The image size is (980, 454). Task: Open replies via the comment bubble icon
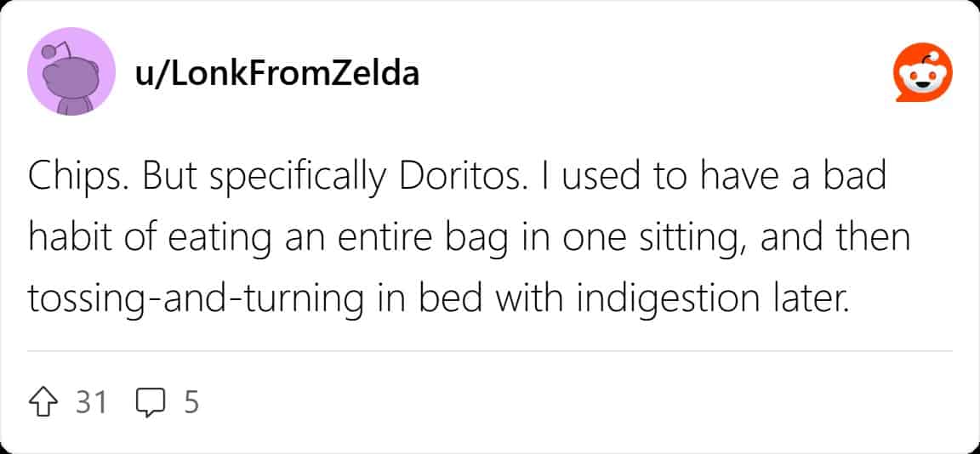point(150,401)
